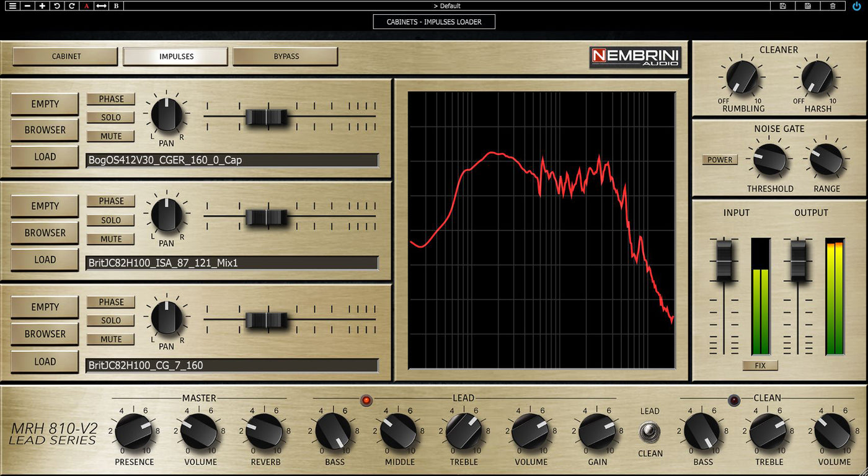Viewport: 868px width, 476px height.
Task: Click the Lead GAIN knob
Action: point(596,431)
